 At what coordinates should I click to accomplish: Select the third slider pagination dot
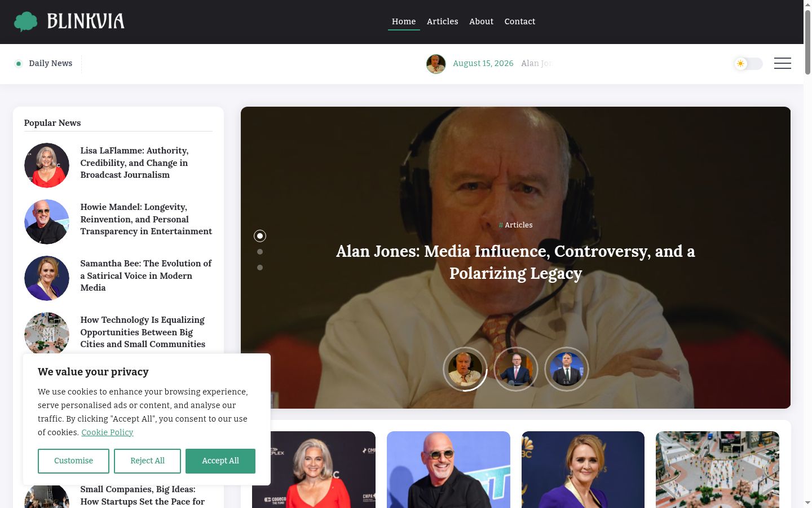pyautogui.click(x=260, y=268)
